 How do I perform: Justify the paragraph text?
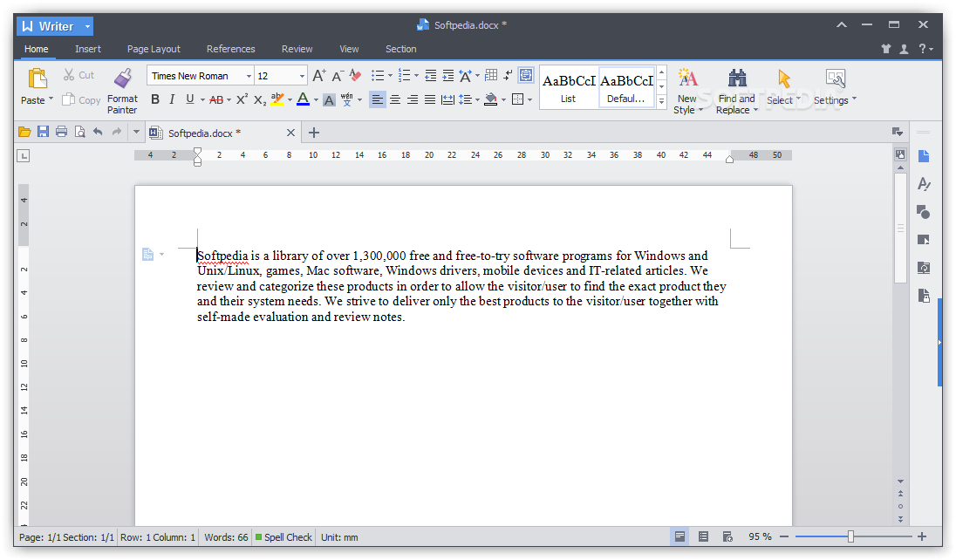point(430,99)
